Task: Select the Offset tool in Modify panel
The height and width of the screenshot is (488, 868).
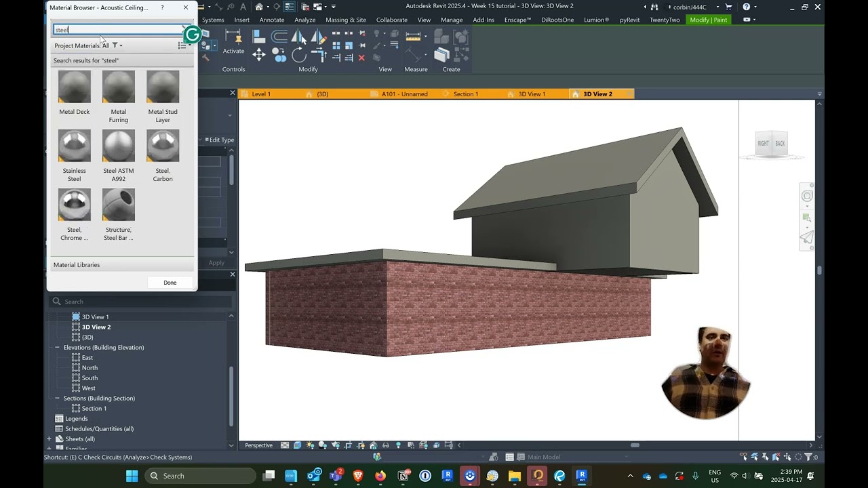Action: pyautogui.click(x=279, y=36)
